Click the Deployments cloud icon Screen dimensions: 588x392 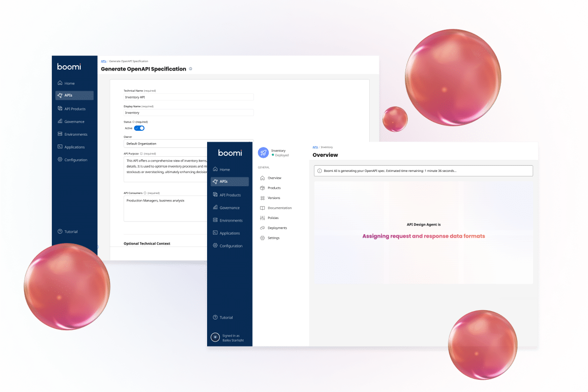[262, 228]
